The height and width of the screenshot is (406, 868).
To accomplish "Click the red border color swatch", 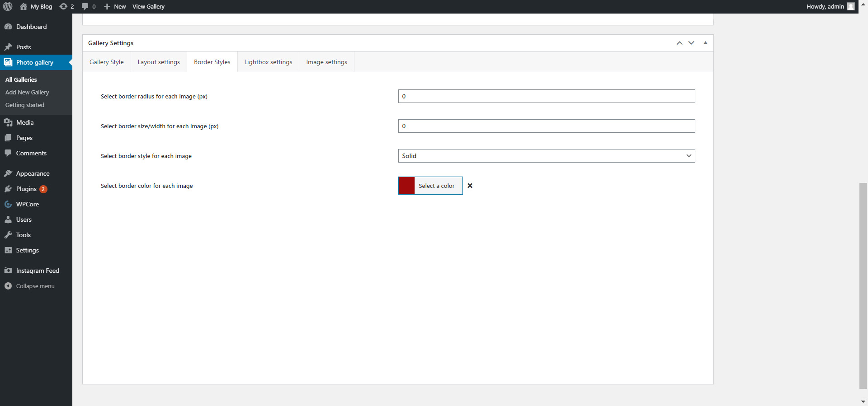I will pos(406,186).
